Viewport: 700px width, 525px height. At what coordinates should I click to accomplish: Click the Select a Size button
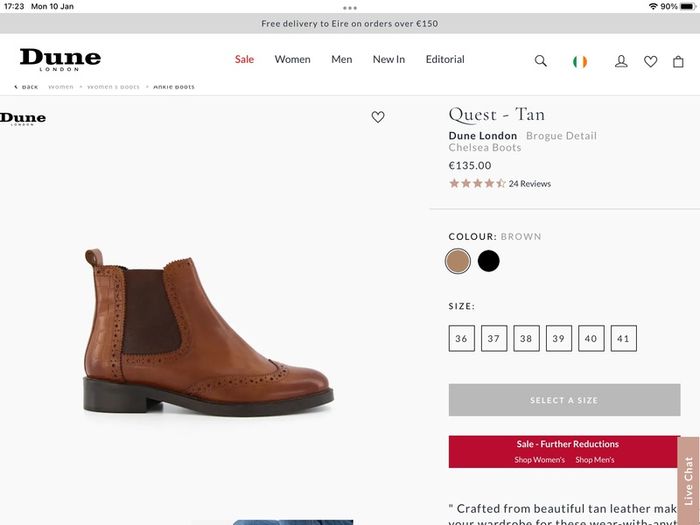click(x=564, y=400)
